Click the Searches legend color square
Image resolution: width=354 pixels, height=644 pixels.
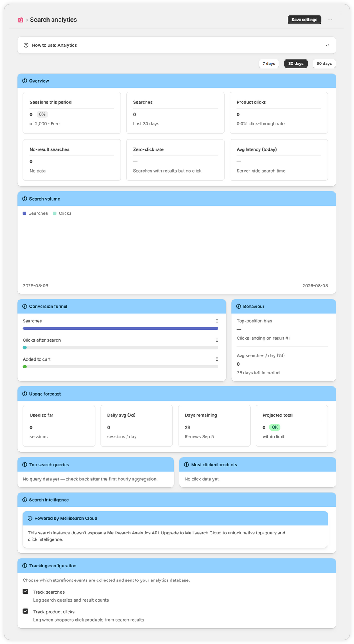24,213
